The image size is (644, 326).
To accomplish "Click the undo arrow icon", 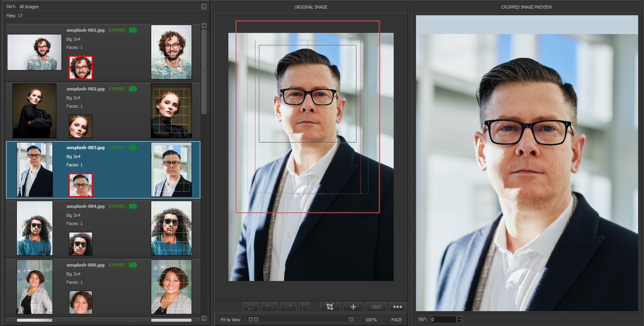I will point(269,307).
